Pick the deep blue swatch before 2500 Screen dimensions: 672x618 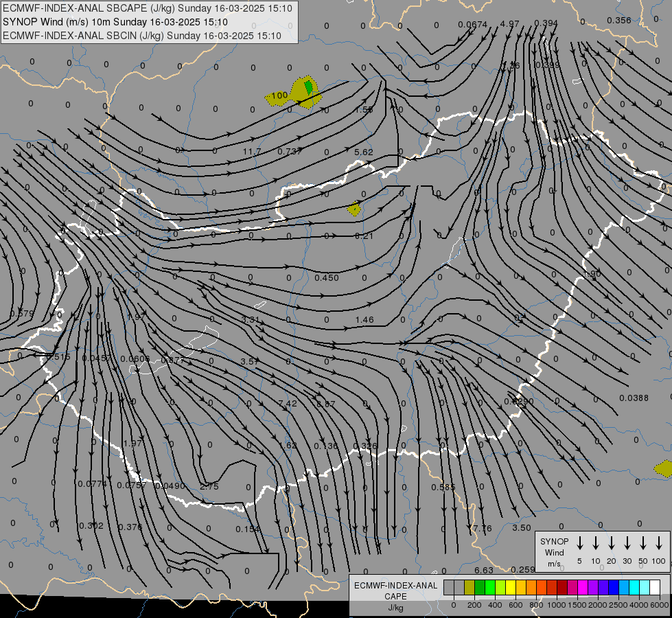click(x=614, y=587)
